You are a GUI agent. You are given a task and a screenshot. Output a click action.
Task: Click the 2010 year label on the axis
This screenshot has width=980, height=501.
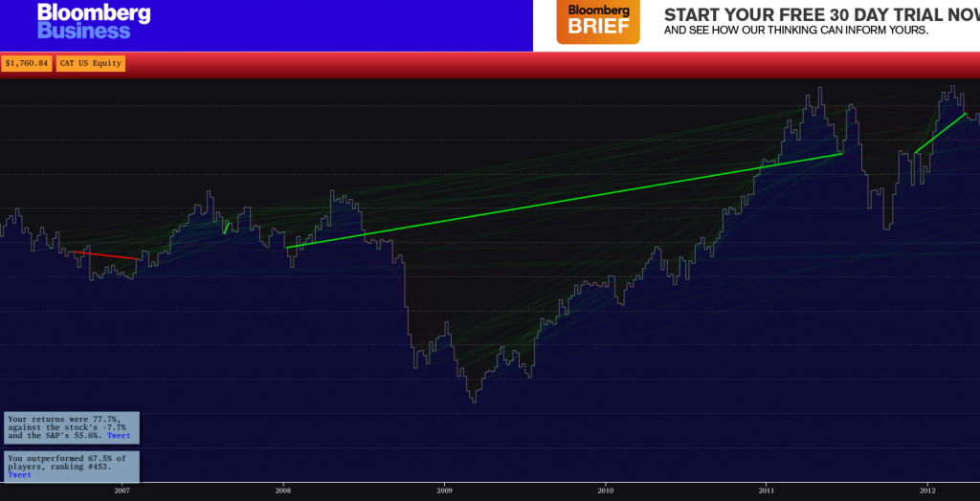tap(605, 490)
